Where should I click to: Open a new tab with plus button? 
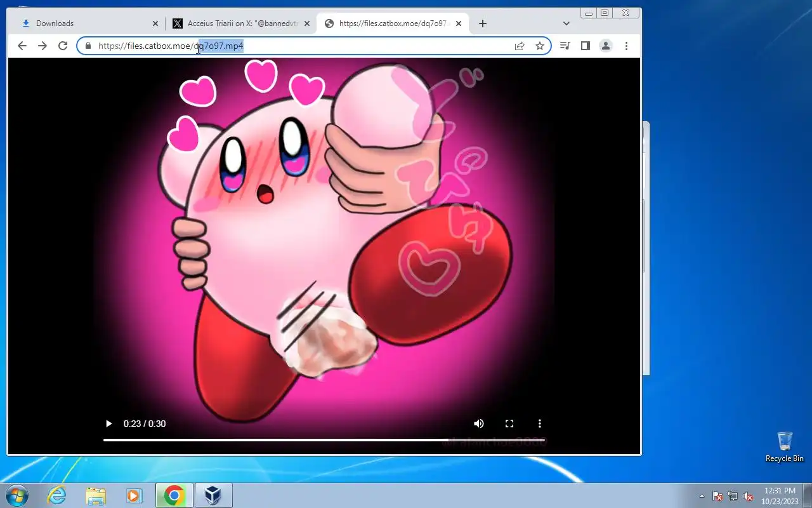483,23
